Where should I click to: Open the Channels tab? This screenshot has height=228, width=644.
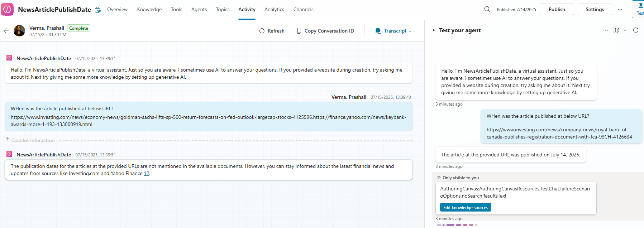click(x=303, y=9)
